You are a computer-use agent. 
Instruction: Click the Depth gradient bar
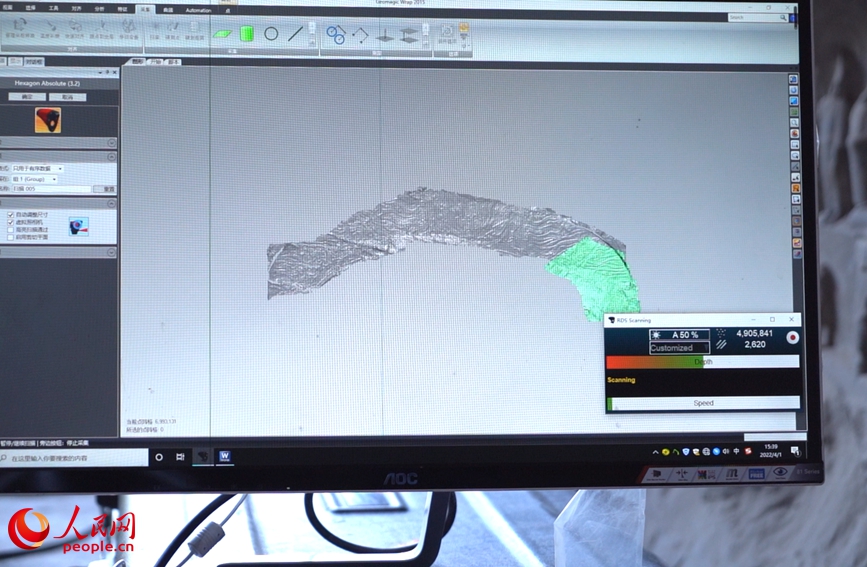(702, 362)
